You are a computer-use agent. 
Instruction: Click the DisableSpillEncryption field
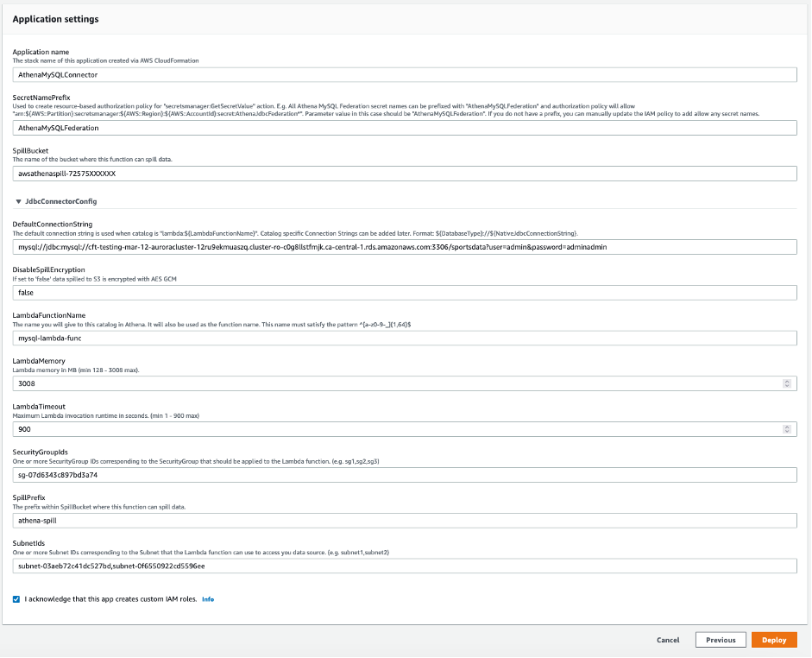tap(405, 293)
